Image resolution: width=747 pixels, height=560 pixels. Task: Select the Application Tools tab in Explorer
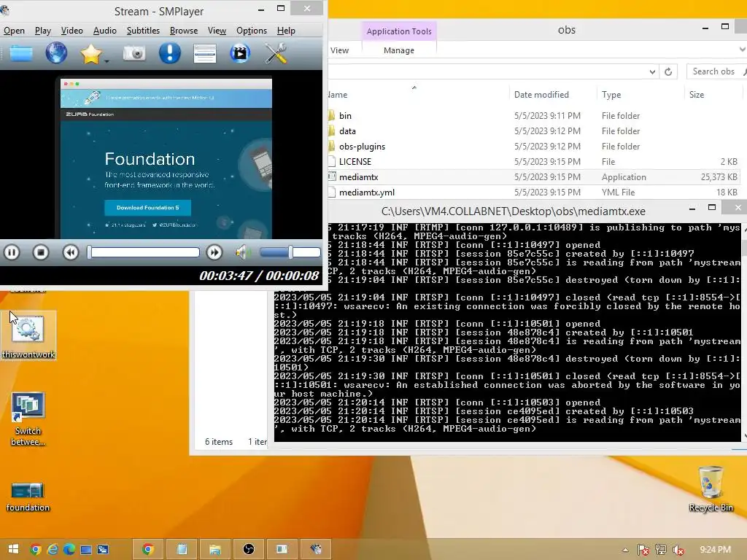click(x=399, y=31)
